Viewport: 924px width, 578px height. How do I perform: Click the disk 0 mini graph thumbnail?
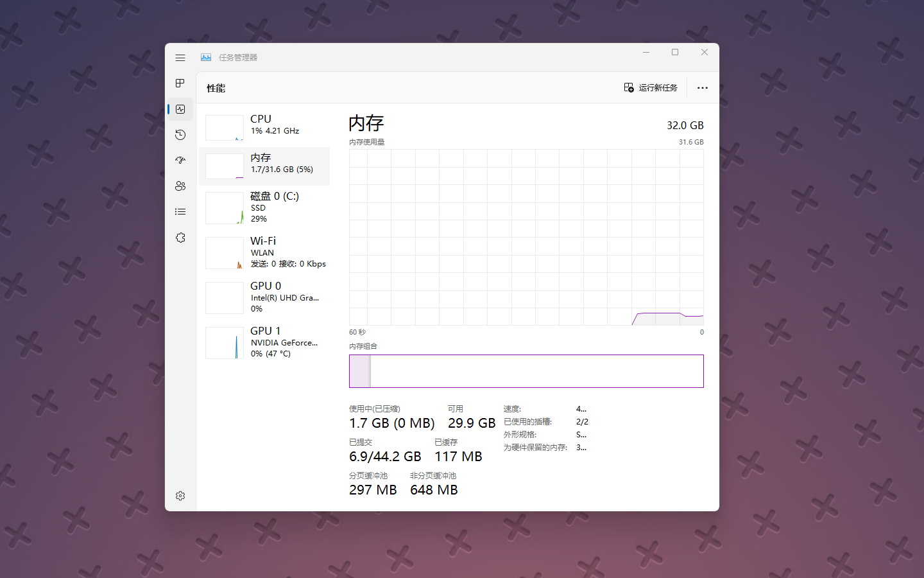225,208
